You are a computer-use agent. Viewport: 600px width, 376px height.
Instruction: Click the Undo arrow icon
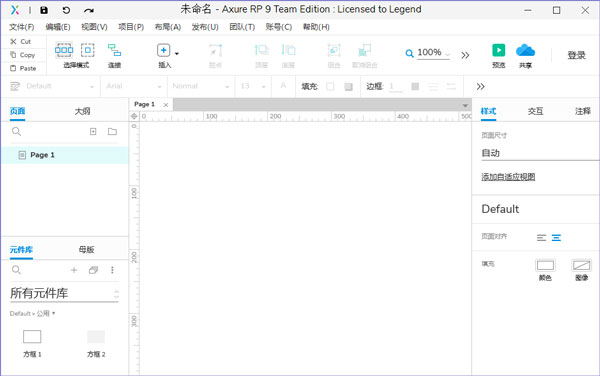click(66, 10)
